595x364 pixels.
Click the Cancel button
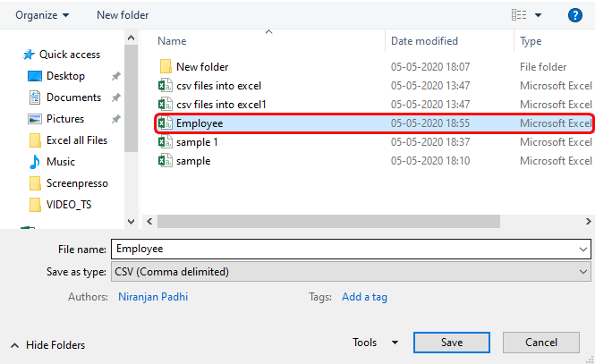tap(541, 343)
